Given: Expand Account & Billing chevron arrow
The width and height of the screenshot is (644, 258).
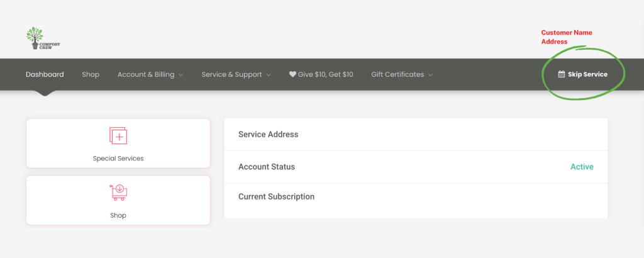Looking at the screenshot, I should point(181,75).
